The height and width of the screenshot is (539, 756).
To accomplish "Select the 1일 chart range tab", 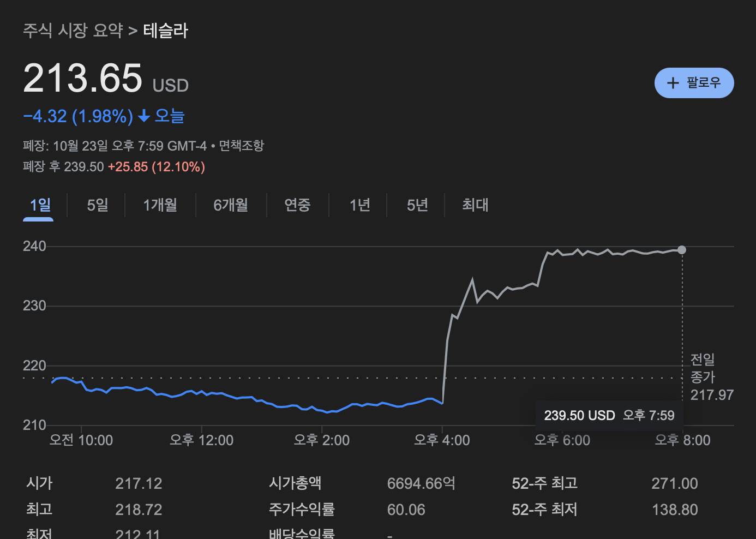I will pyautogui.click(x=40, y=205).
